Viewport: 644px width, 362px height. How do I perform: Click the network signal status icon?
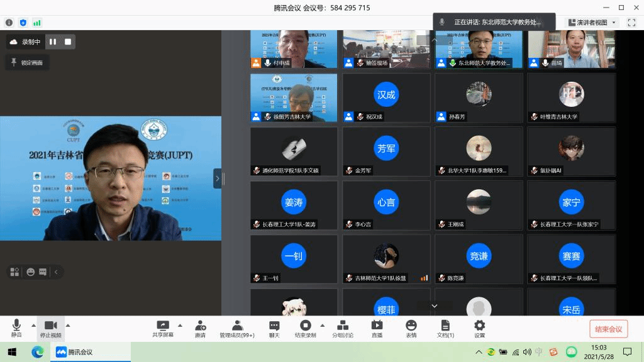coord(37,23)
